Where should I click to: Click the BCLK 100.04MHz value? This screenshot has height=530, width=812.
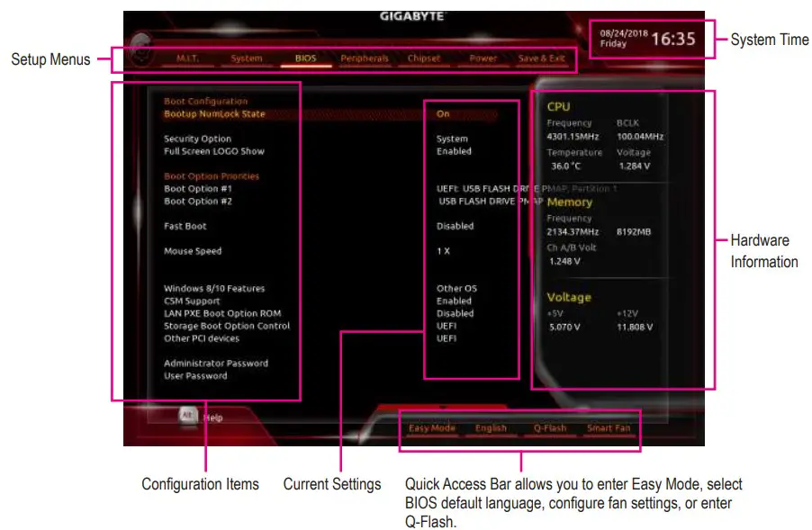(639, 137)
